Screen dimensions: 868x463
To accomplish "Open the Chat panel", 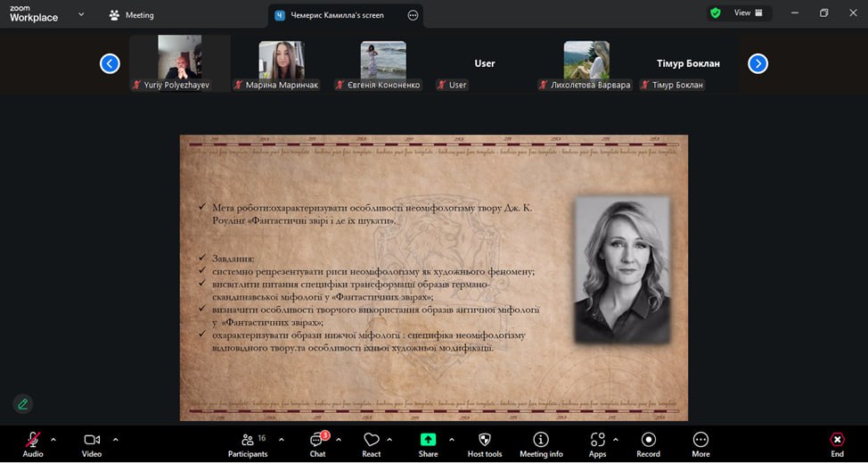I will coord(317,441).
